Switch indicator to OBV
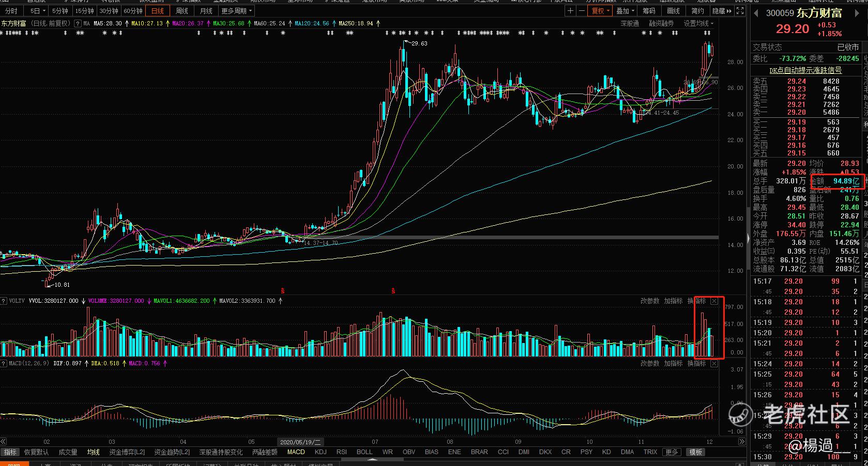The width and height of the screenshot is (868, 466). [x=409, y=452]
